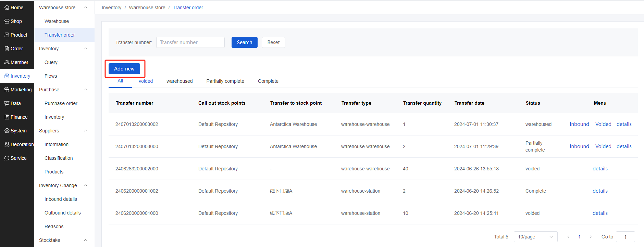Screen dimensions: 644x247
Task: Open Products under Suppliers
Action: click(x=64, y=172)
